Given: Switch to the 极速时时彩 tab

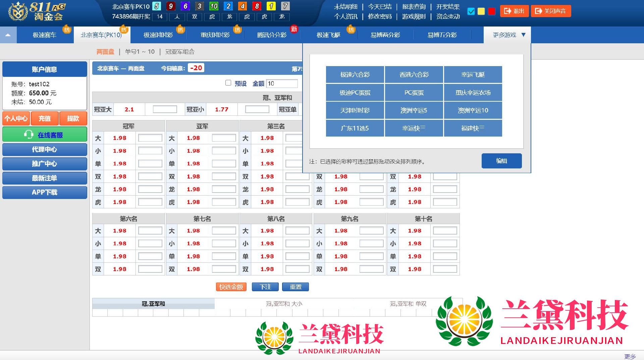Looking at the screenshot, I should click(x=158, y=35).
